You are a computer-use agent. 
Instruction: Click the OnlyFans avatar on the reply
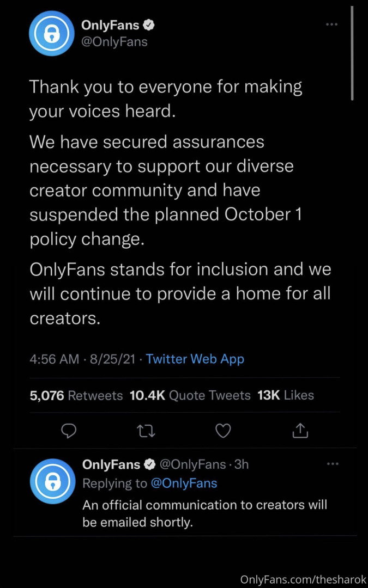pyautogui.click(x=52, y=481)
